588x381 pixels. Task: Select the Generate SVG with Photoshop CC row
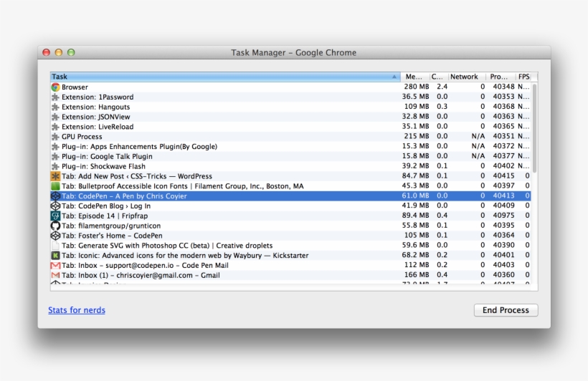coord(290,246)
